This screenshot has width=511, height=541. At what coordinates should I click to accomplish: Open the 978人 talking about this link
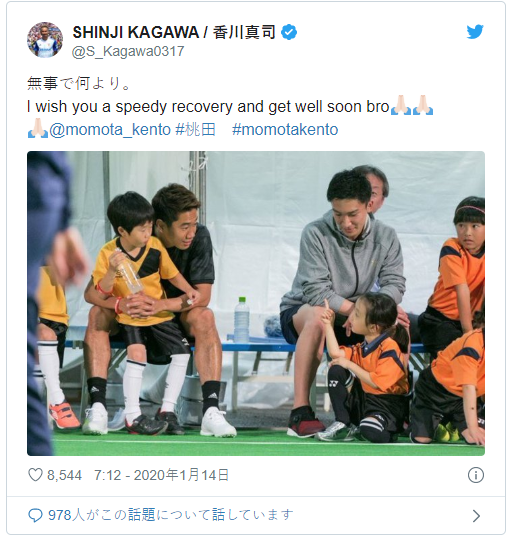(170, 515)
